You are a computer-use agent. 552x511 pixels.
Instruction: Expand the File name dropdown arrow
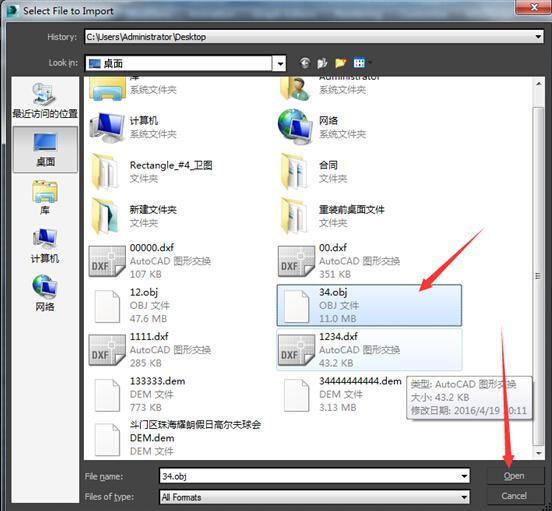(465, 476)
